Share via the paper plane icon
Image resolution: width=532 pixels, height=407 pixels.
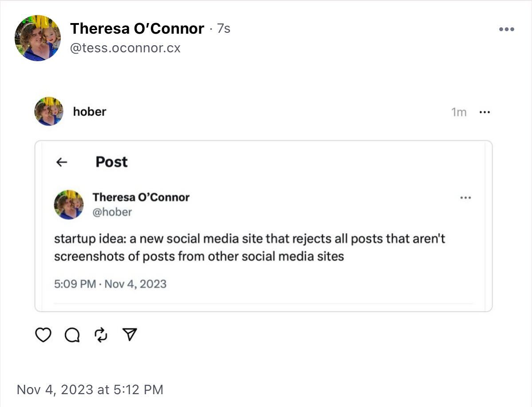[x=129, y=335]
